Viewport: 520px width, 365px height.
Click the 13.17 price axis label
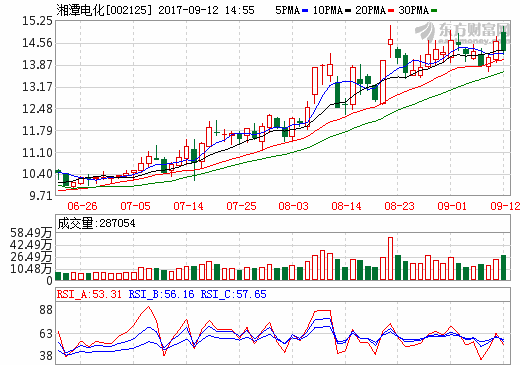pyautogui.click(x=37, y=87)
